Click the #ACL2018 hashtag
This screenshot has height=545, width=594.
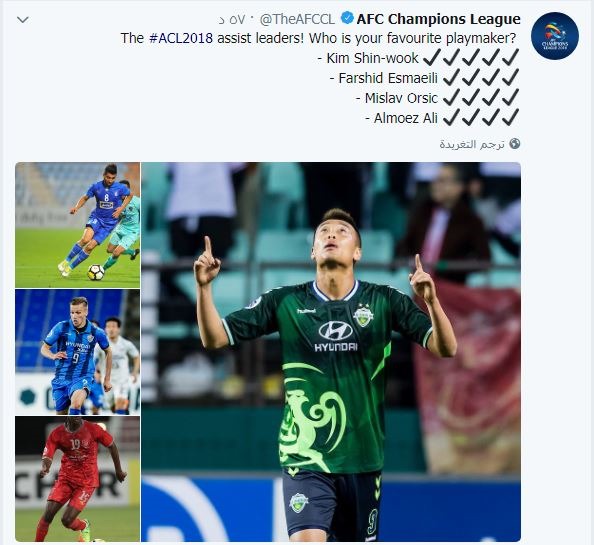[181, 38]
